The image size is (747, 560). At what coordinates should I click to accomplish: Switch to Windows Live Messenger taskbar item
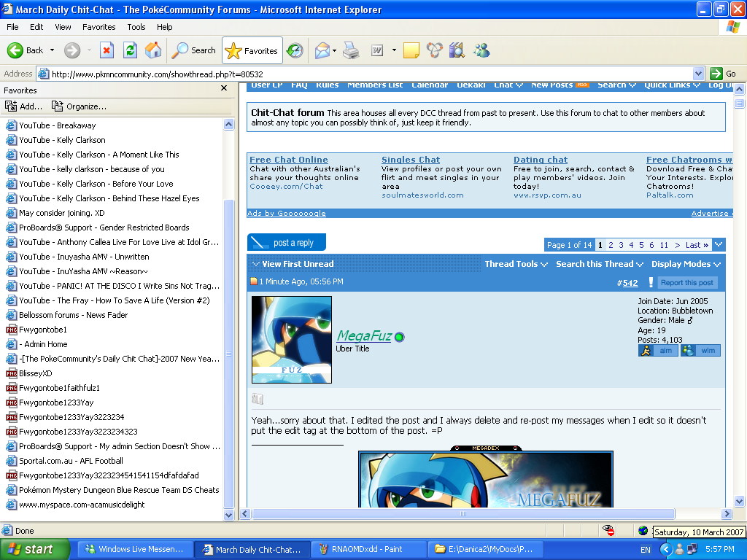tap(135, 550)
